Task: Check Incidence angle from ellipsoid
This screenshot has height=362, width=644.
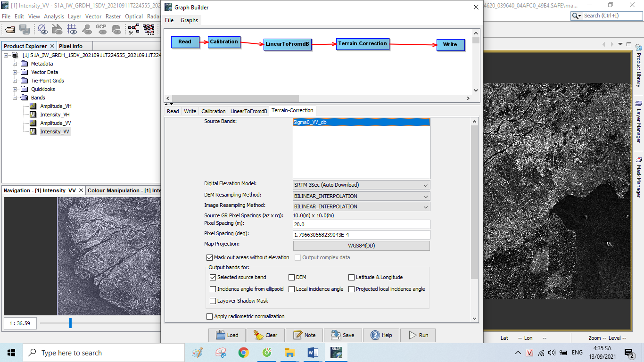Action: (213, 289)
